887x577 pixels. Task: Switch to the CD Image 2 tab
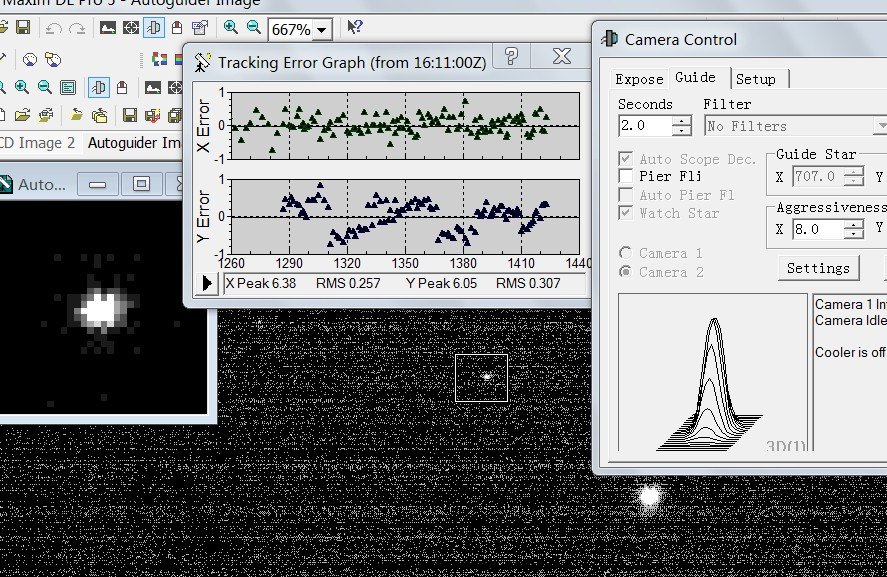coord(37,143)
